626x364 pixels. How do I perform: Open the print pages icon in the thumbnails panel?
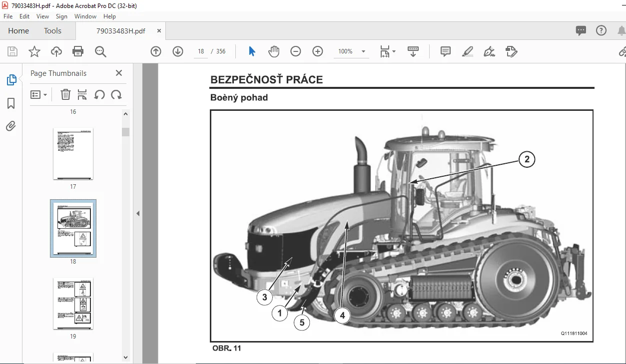82,94
